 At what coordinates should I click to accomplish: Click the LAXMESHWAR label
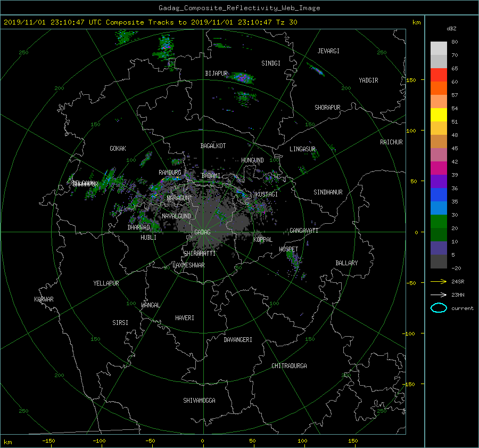[x=188, y=265]
